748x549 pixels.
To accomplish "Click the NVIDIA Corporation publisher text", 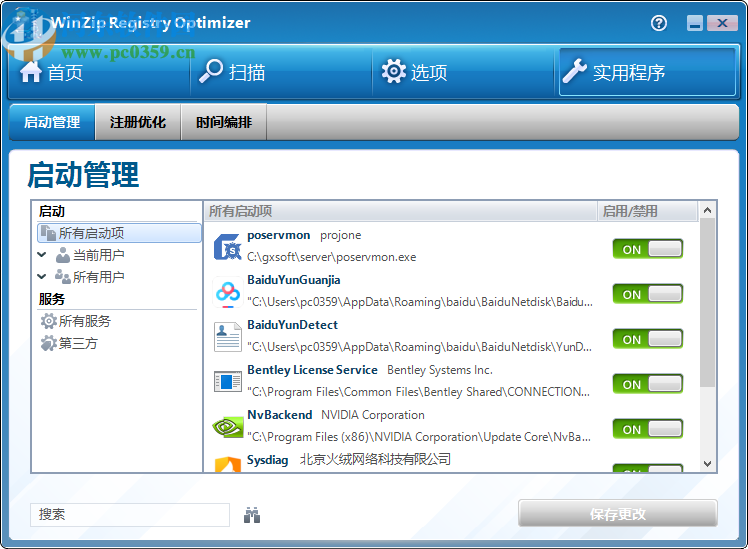I will (x=373, y=415).
